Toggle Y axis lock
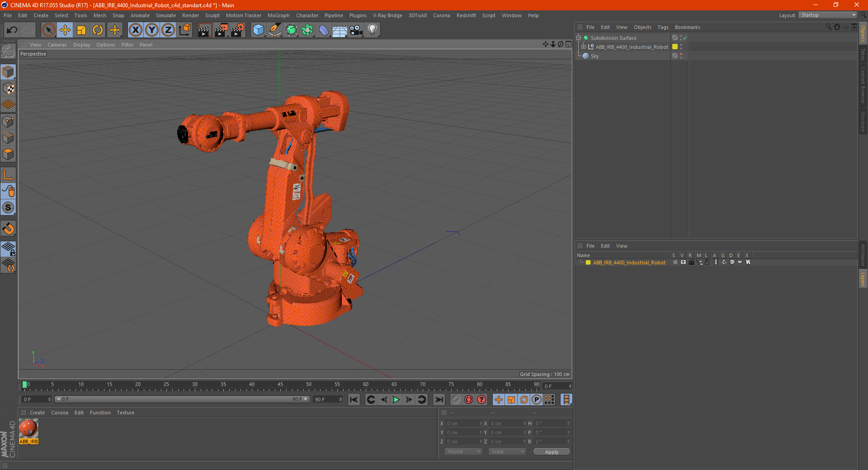 (152, 30)
